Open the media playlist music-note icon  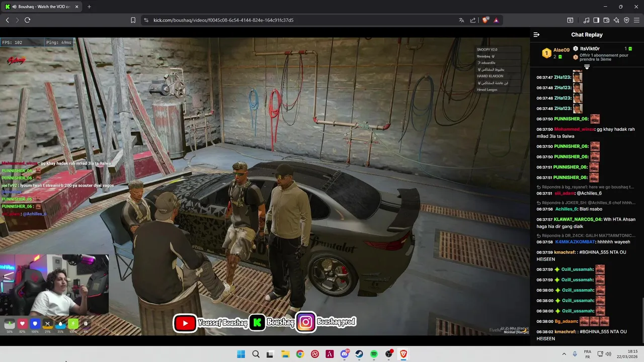pyautogui.click(x=586, y=20)
